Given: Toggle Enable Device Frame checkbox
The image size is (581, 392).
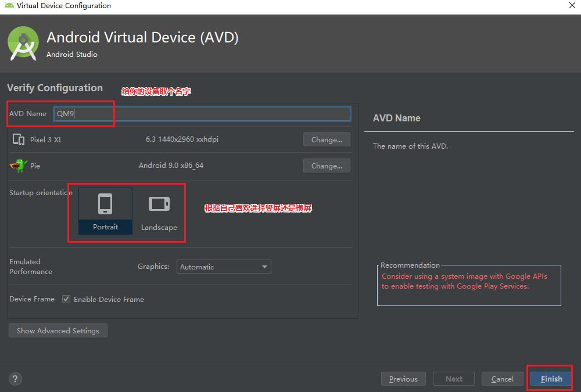Looking at the screenshot, I should click(66, 299).
